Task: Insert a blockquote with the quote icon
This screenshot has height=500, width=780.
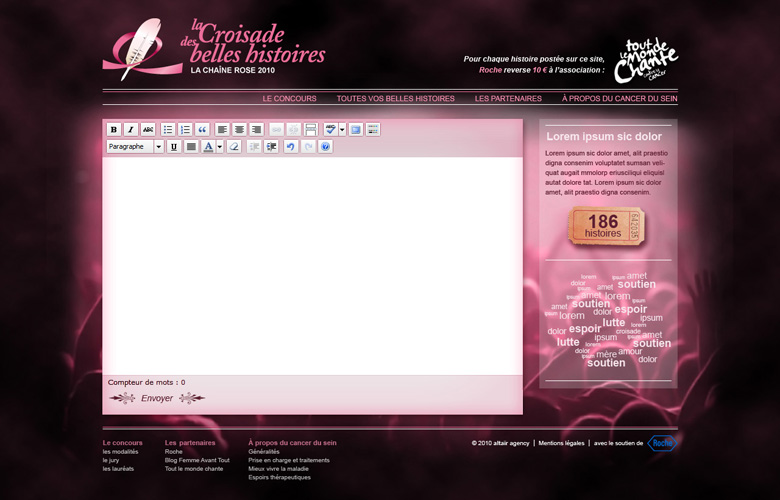Action: tap(202, 129)
